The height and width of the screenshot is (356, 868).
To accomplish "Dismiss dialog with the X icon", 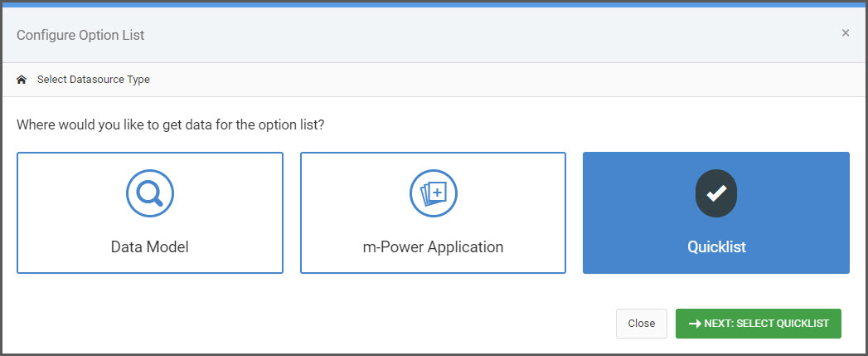I will (846, 32).
